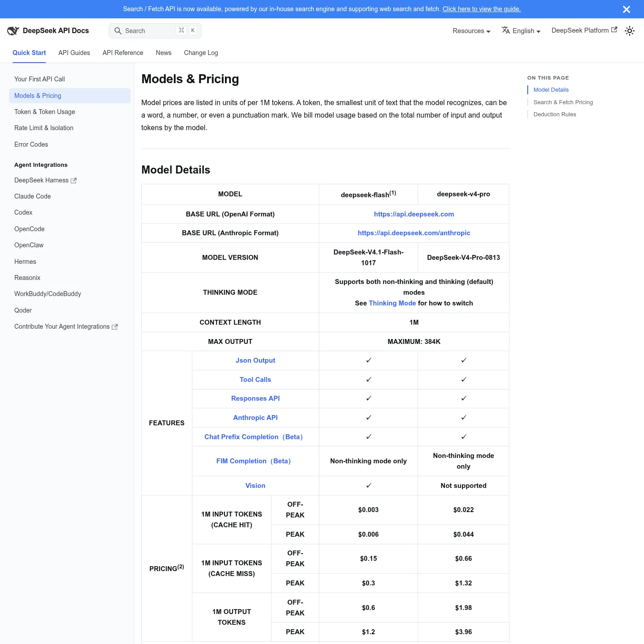Open the English language dropdown
The image size is (644, 644).
pyautogui.click(x=521, y=31)
